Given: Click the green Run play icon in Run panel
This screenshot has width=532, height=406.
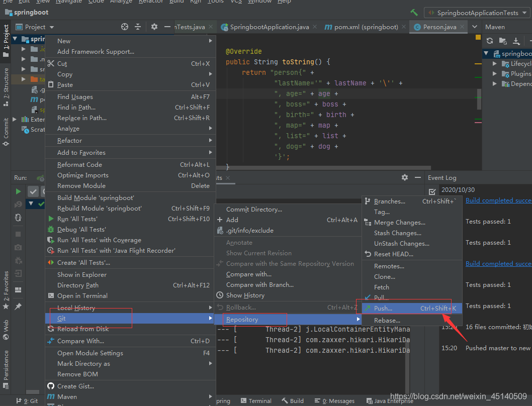Looking at the screenshot, I should click(18, 191).
